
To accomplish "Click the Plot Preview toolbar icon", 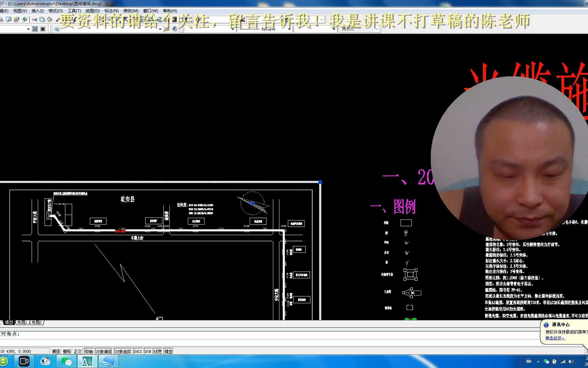I will click(9, 19).
